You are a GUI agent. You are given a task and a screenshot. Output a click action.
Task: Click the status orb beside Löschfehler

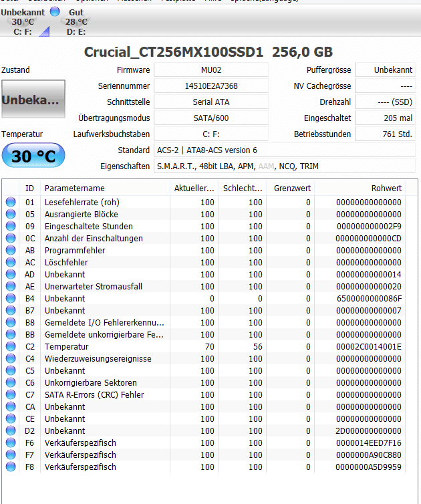click(x=11, y=262)
